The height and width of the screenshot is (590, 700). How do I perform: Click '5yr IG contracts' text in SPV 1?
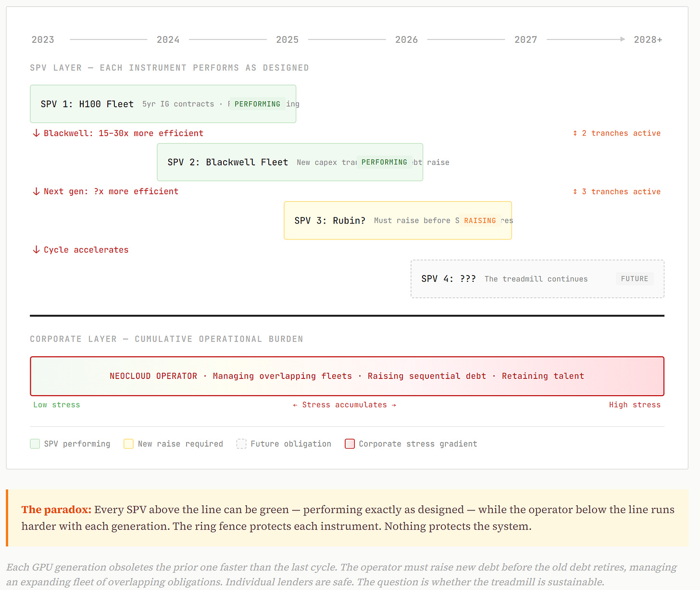pyautogui.click(x=178, y=104)
